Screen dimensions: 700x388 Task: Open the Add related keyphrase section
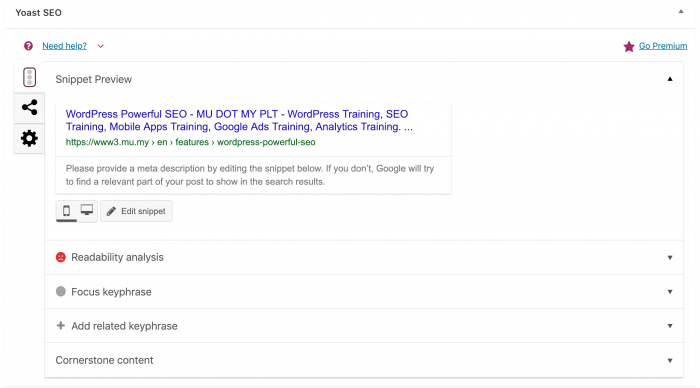[x=364, y=326]
